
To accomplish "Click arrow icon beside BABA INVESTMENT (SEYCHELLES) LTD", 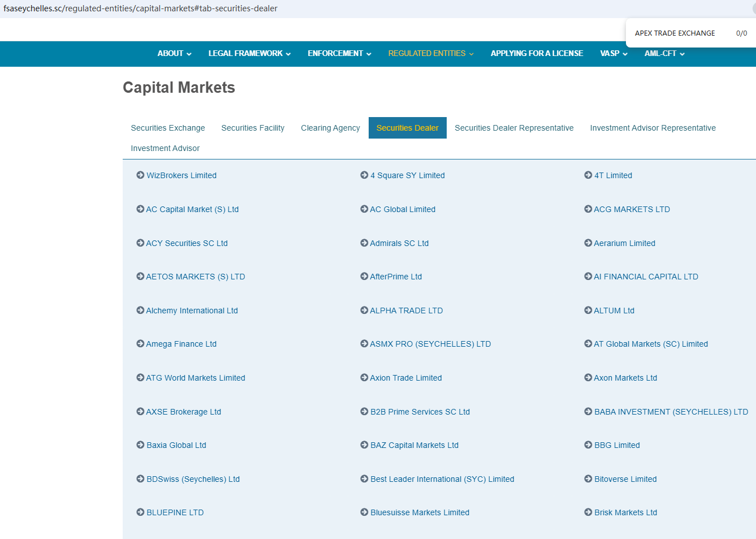I will 588,412.
